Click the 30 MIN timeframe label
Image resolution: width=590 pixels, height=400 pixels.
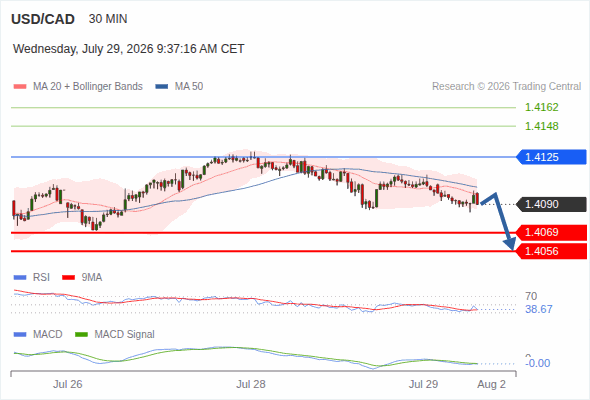[x=108, y=19]
